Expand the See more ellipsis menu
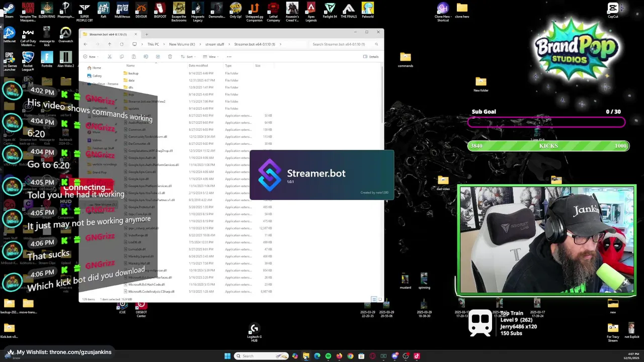Screen dimensions: 644x362 [x=229, y=56]
